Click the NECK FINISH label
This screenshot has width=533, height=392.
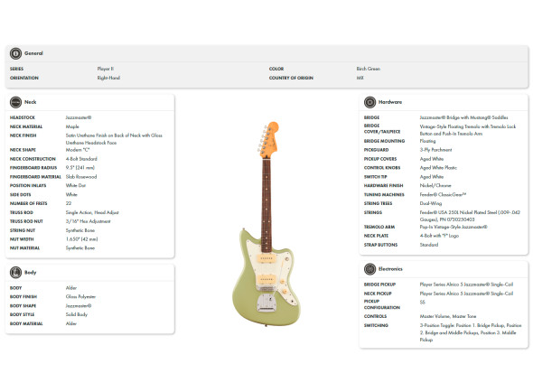[x=23, y=135]
